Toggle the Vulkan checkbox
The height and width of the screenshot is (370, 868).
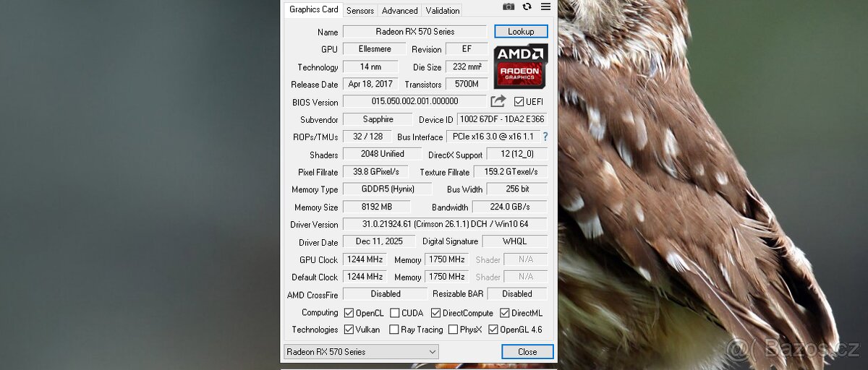tap(349, 330)
